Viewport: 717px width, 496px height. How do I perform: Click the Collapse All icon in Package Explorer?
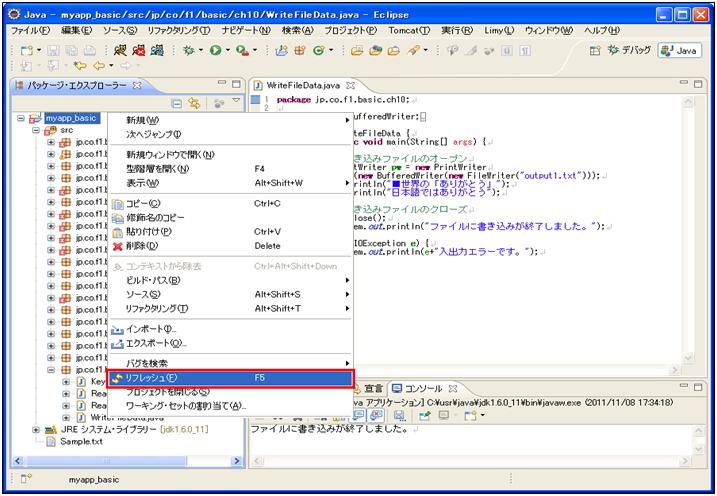pos(176,103)
